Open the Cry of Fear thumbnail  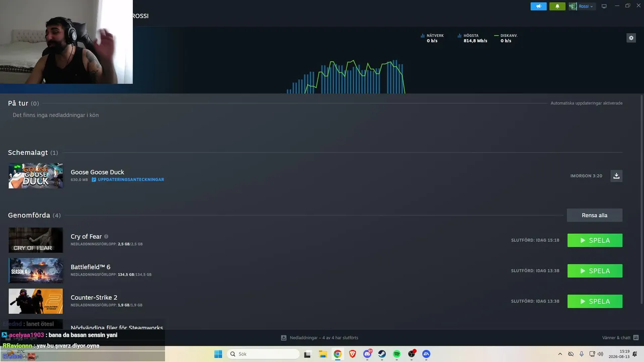(36, 240)
